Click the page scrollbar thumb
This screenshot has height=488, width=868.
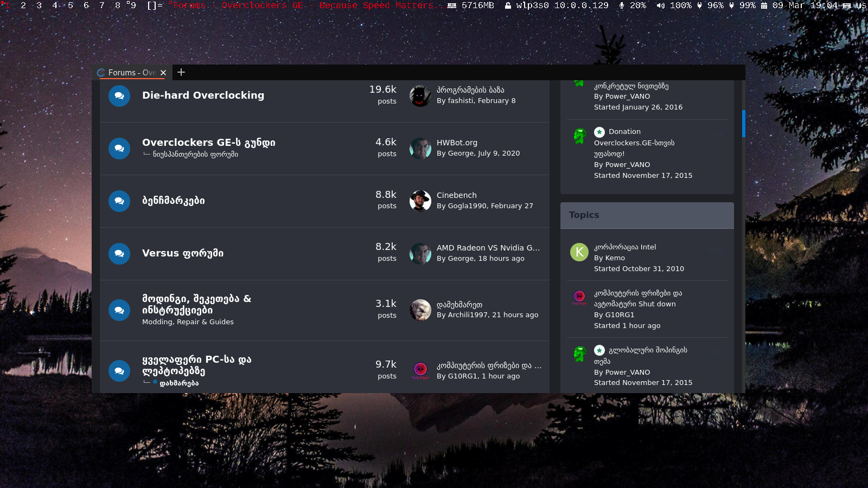(743, 124)
